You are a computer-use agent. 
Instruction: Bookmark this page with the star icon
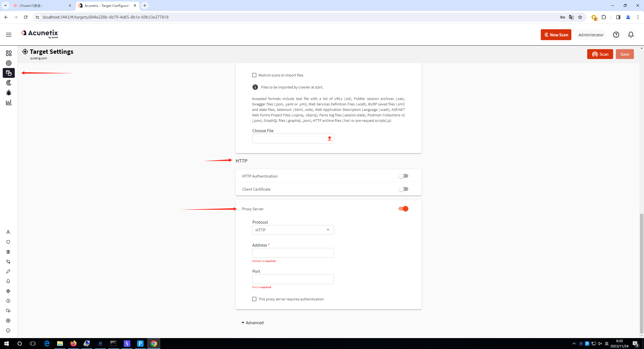(580, 17)
